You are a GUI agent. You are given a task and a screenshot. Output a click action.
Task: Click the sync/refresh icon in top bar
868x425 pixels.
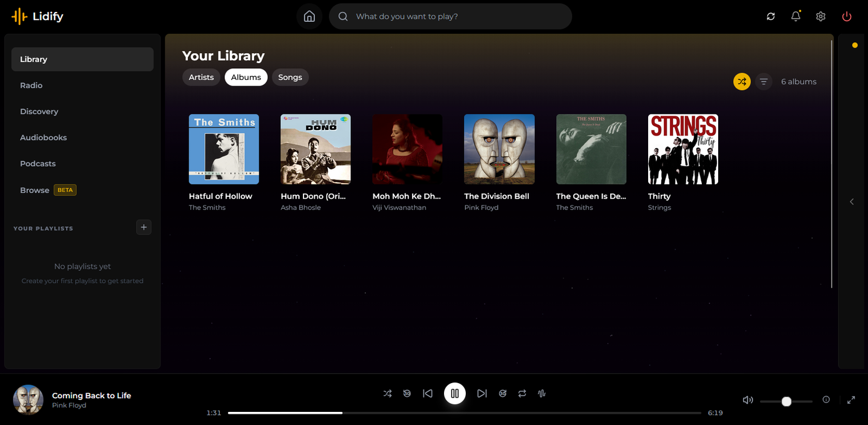(x=771, y=16)
